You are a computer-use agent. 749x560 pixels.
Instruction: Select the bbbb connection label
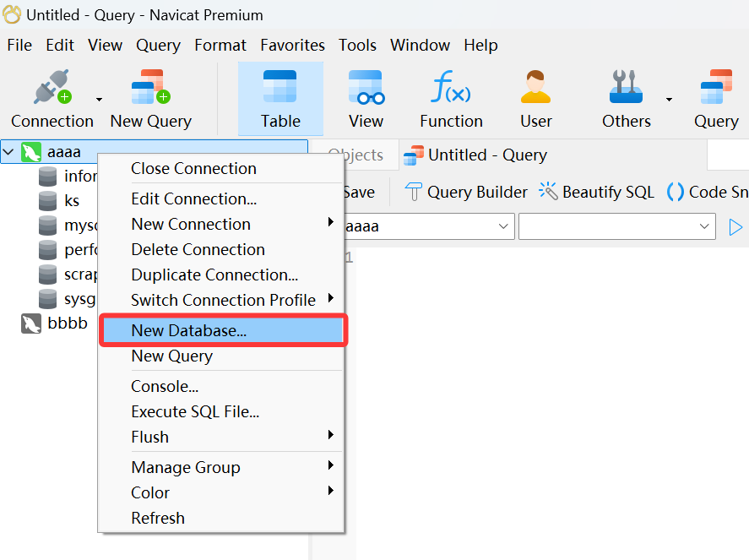[68, 323]
